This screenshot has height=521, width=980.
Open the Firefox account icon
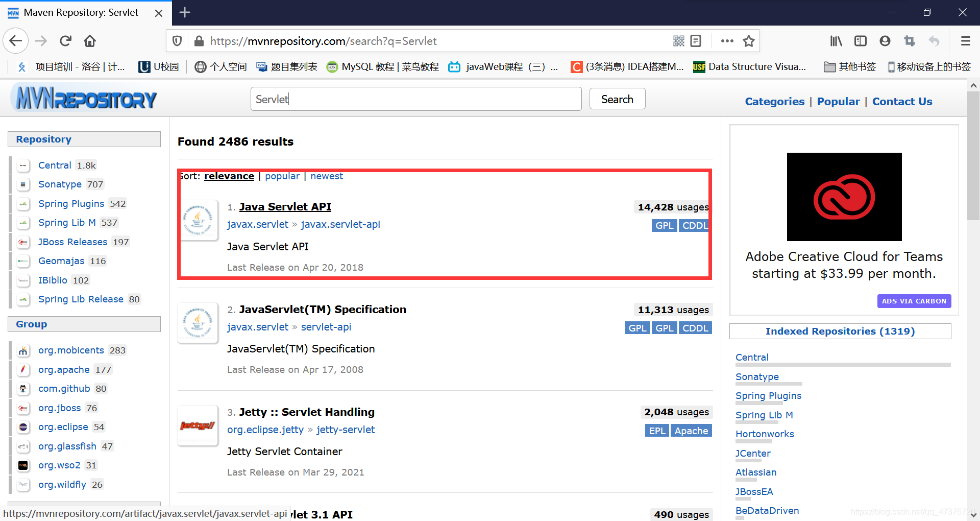point(885,41)
